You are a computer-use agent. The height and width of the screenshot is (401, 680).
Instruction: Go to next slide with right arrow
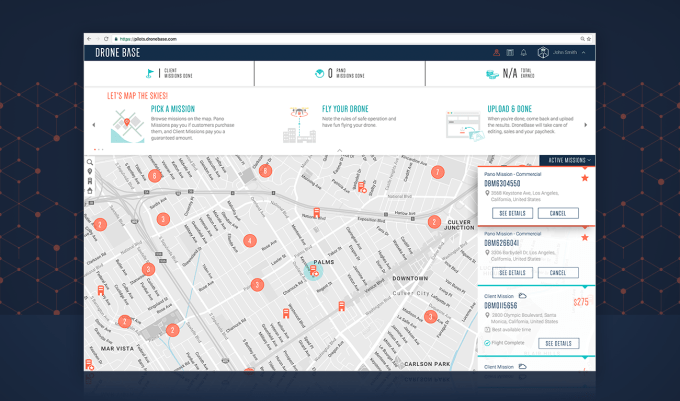pyautogui.click(x=586, y=125)
